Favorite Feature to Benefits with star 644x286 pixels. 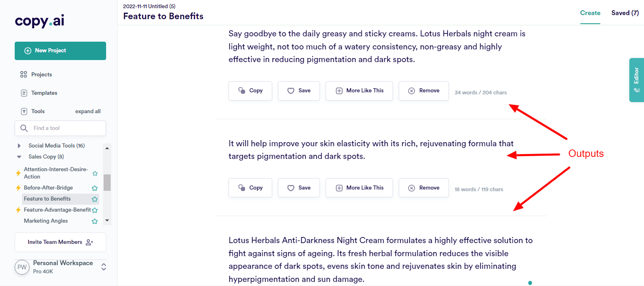coord(95,199)
